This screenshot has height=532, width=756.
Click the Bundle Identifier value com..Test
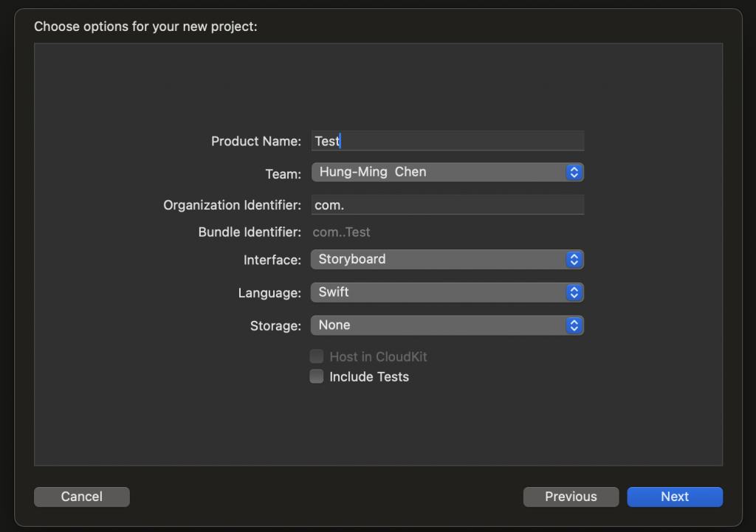tap(342, 232)
